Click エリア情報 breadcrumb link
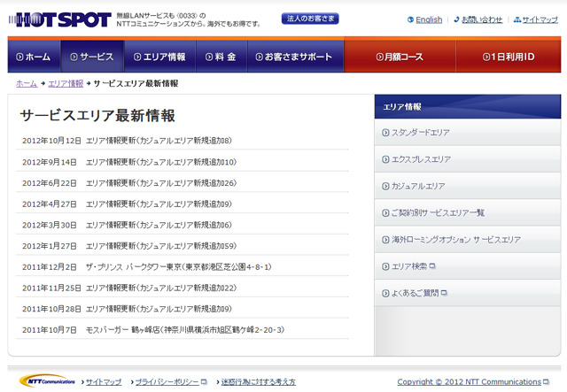The height and width of the screenshot is (392, 567). click(x=66, y=83)
